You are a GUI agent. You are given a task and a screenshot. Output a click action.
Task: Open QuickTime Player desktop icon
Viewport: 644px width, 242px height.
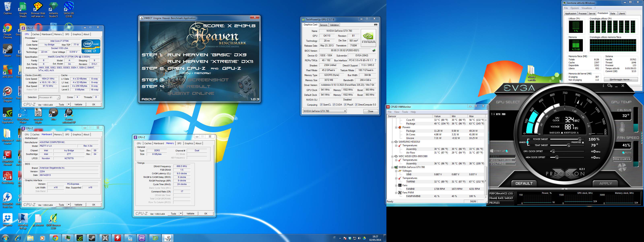point(23,116)
